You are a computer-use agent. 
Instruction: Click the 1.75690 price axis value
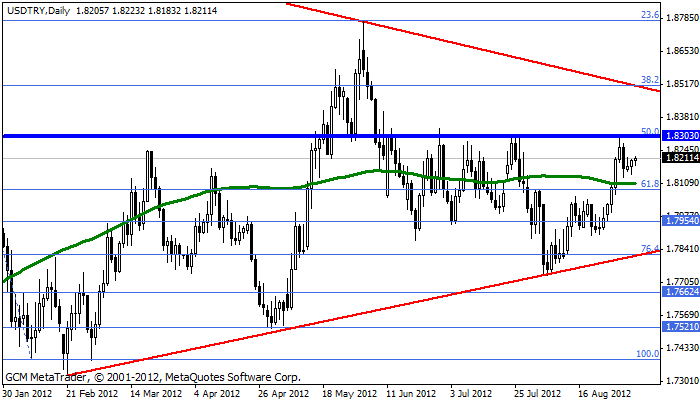click(x=682, y=315)
